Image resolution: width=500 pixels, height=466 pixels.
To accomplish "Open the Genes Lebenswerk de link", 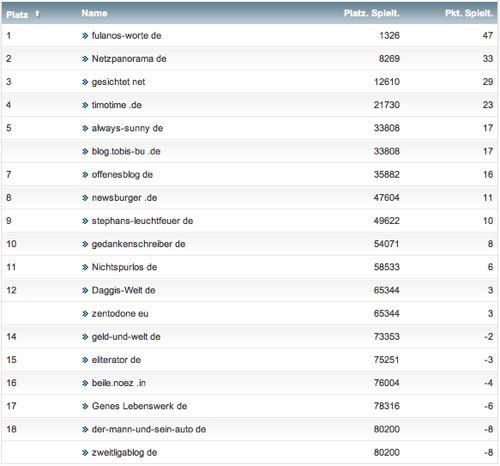I will (139, 406).
